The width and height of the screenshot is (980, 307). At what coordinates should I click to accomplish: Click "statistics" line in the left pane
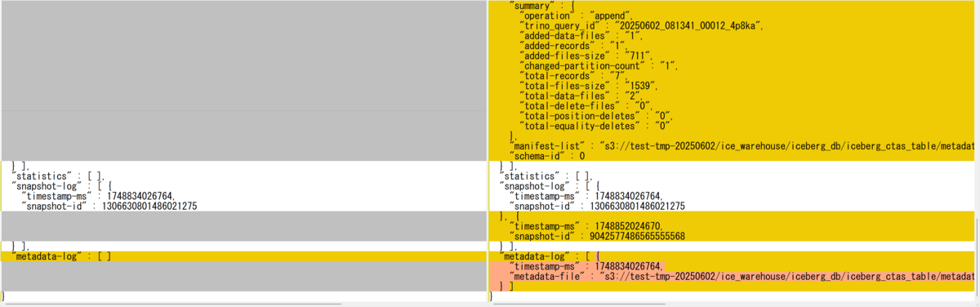tap(57, 176)
